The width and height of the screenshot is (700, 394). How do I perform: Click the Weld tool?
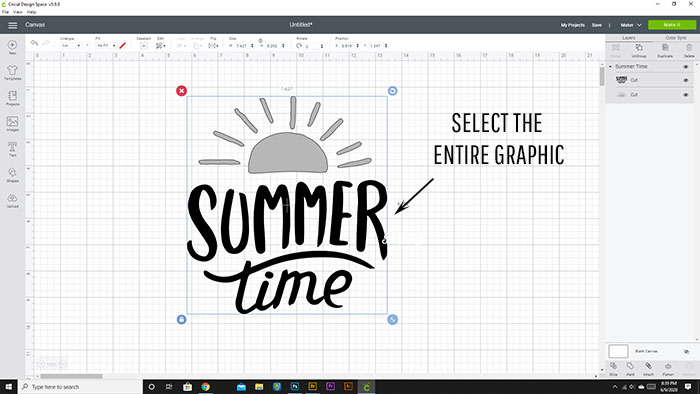[x=630, y=369]
